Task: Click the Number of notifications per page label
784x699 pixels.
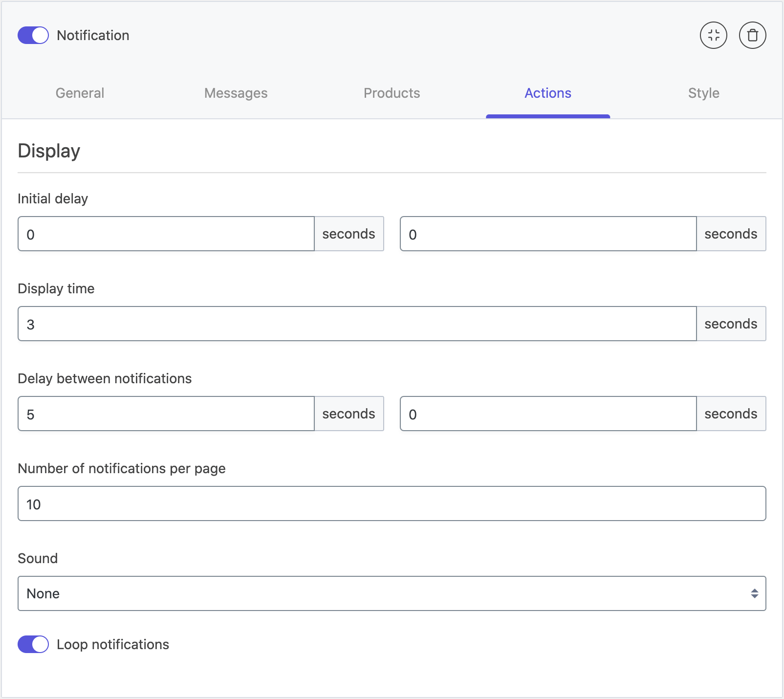Action: coord(122,469)
